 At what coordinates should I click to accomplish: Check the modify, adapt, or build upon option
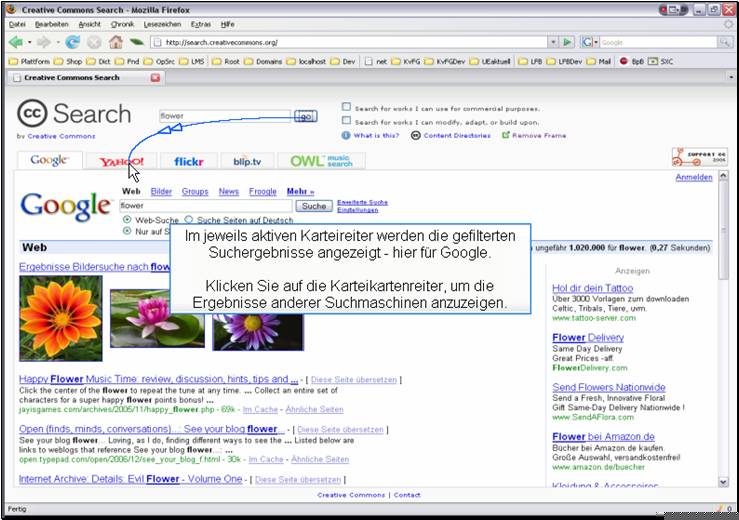(346, 121)
